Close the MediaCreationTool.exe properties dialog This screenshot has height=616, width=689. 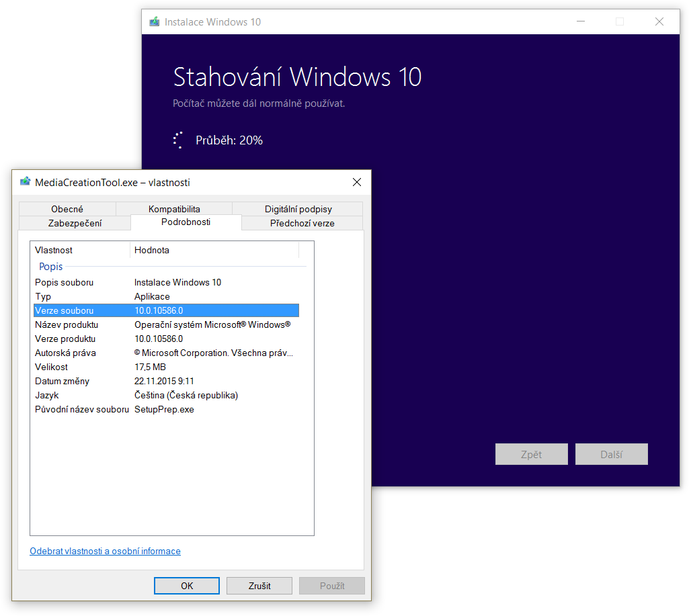(357, 182)
